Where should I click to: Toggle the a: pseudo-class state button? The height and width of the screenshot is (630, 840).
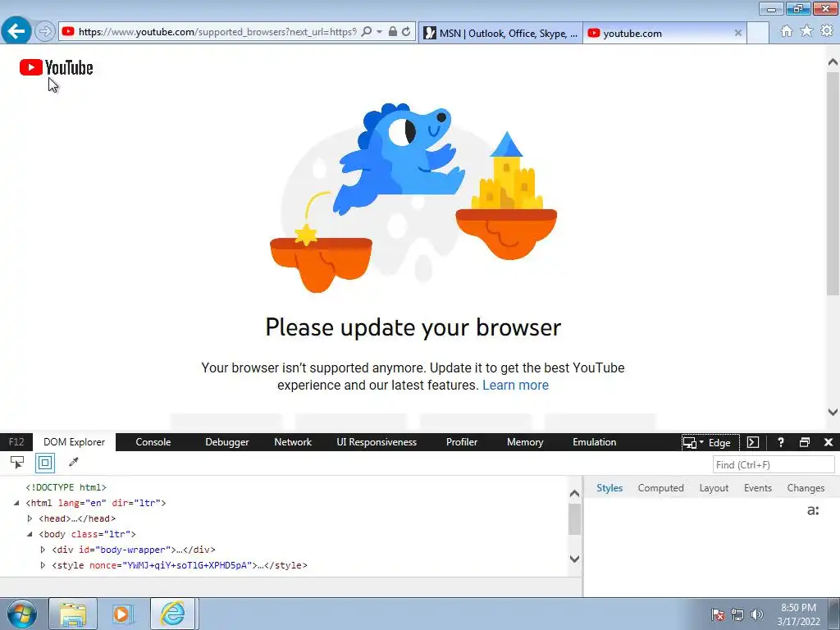(x=813, y=510)
